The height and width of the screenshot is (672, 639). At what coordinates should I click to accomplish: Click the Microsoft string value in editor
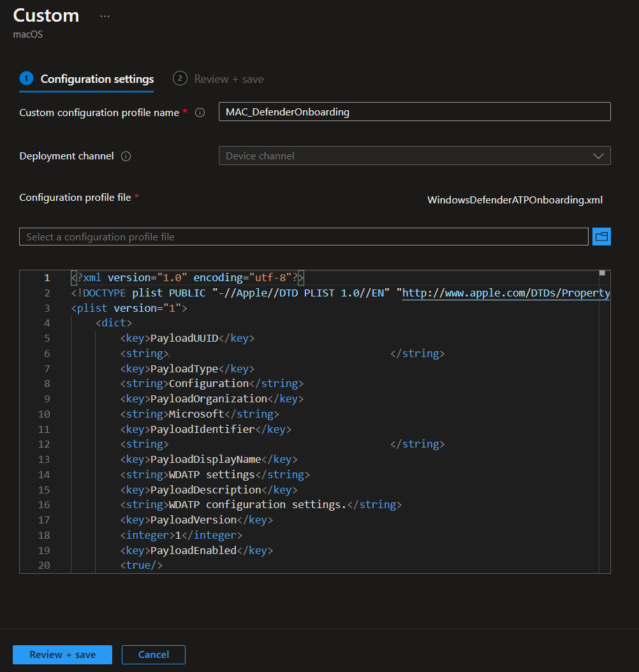(x=196, y=414)
